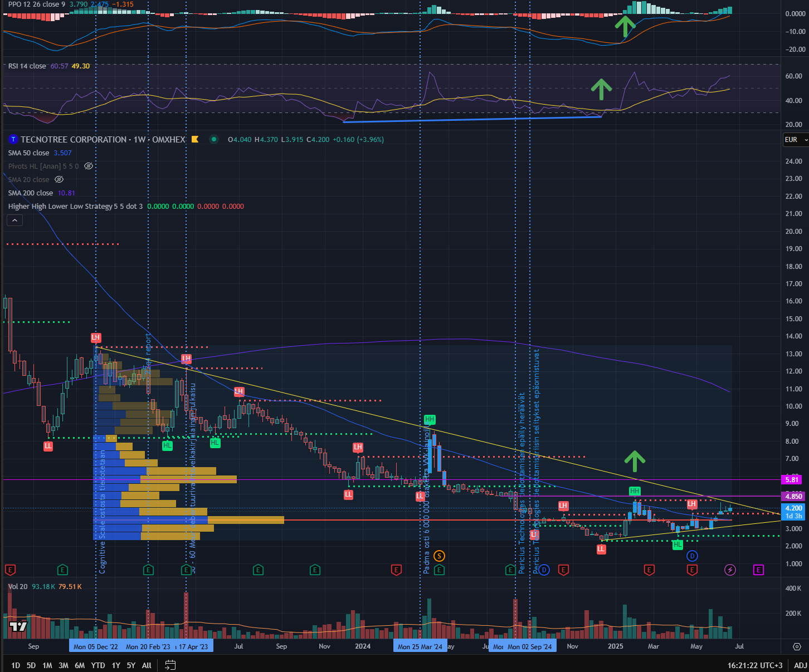Screen dimensions: 809x672
Task: Show the hidden Pivots HL indicator
Action: point(88,166)
